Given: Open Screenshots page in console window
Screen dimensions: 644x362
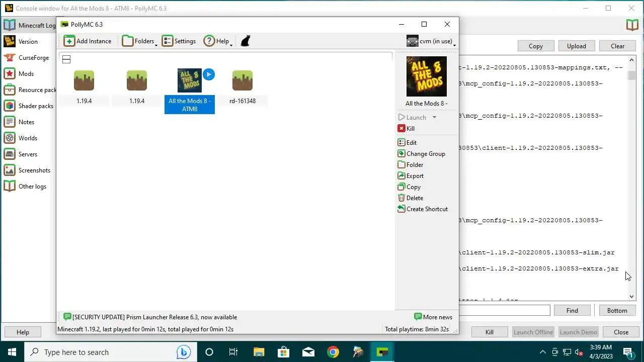Looking at the screenshot, I should 29,170.
